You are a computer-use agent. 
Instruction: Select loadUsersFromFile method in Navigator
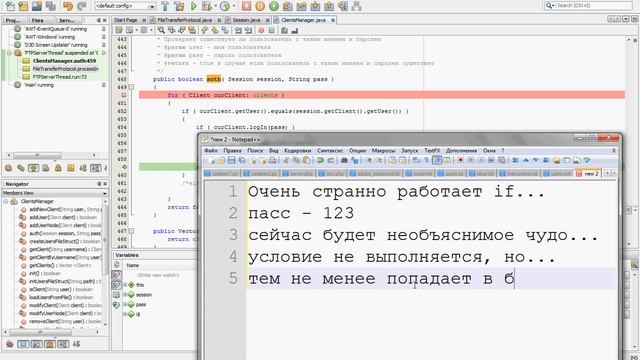[56, 298]
